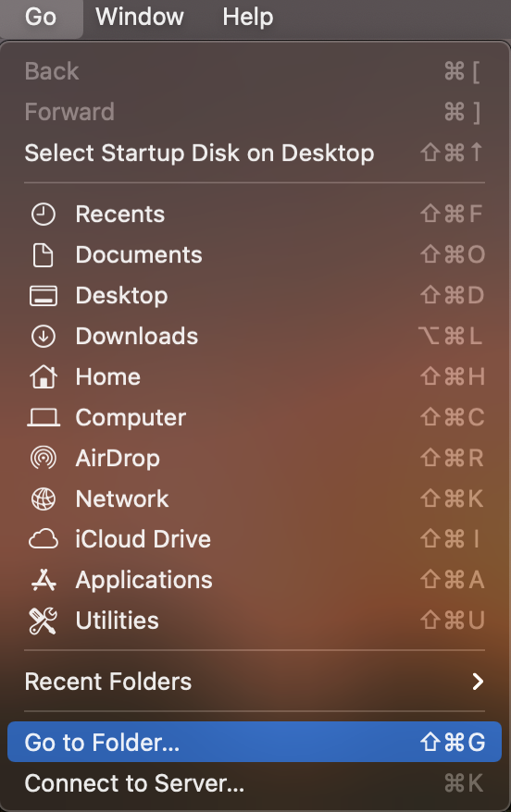Choose Connect to Server…
This screenshot has height=812, width=511.
tap(255, 783)
